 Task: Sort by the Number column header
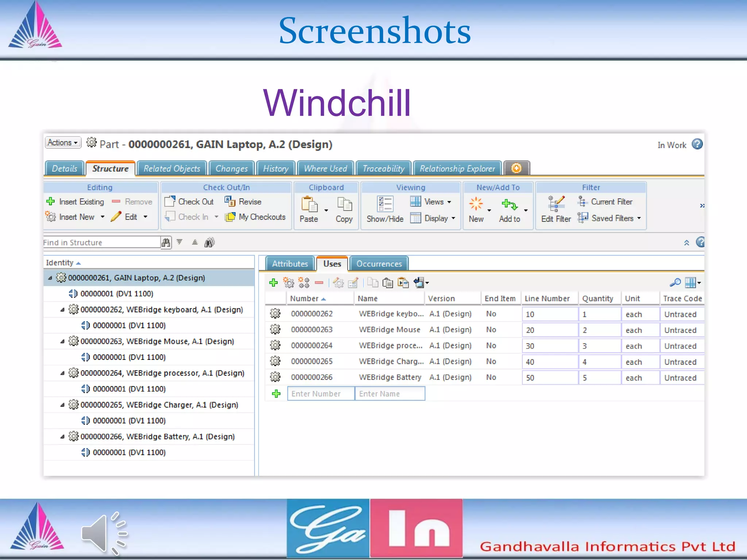320,299
